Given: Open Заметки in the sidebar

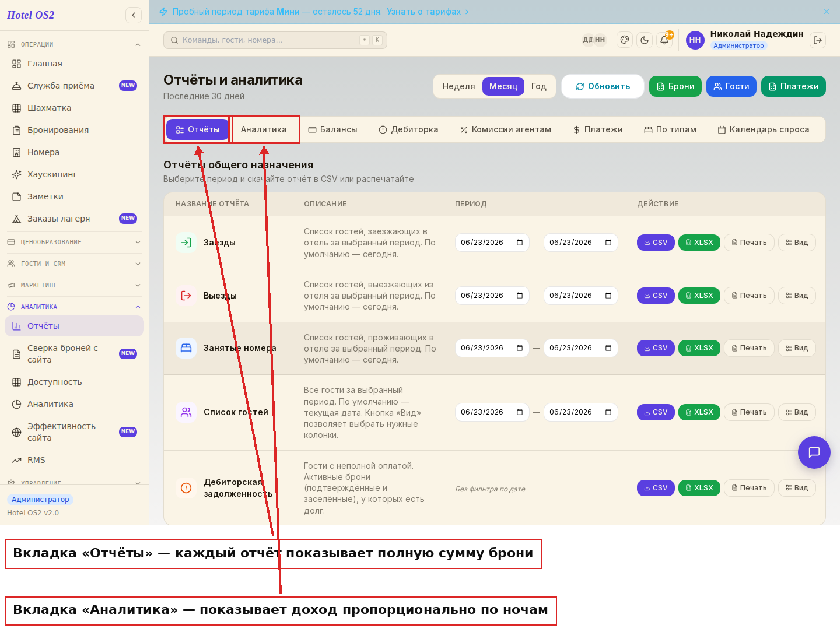Looking at the screenshot, I should pyautogui.click(x=74, y=196).
